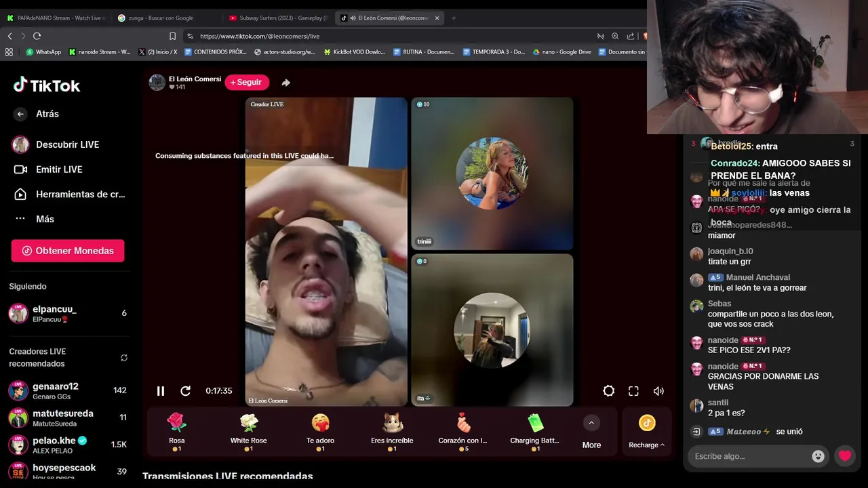
Task: Send the Eres increíble gift
Action: (x=392, y=432)
